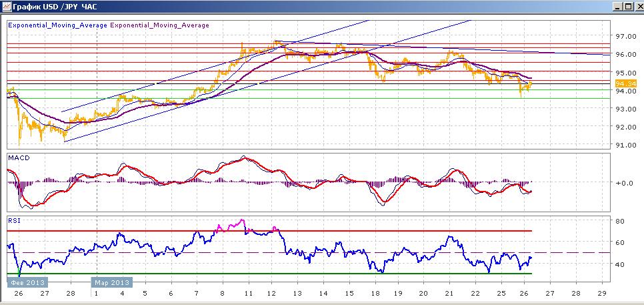Click date label 7 on time axis
The width and height of the screenshot is (644, 305).
point(196,294)
